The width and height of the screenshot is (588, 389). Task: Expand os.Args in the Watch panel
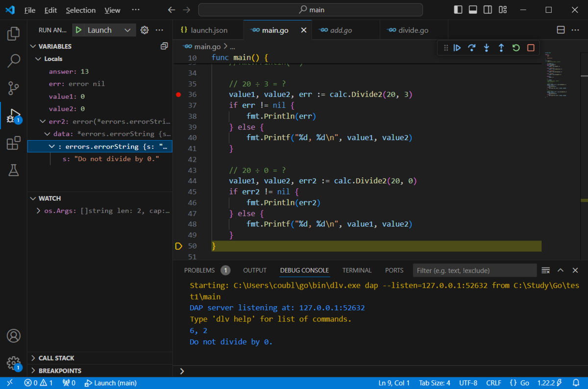point(39,211)
